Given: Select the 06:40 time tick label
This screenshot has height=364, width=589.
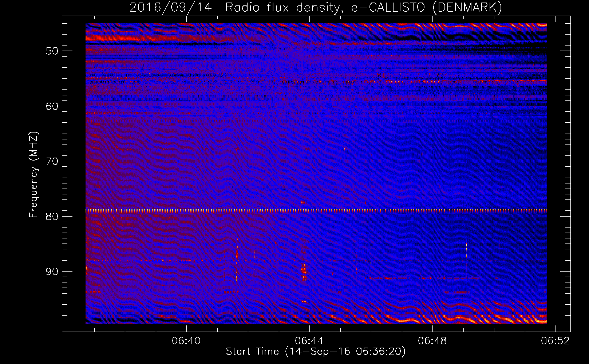Looking at the screenshot, I should click(186, 341).
